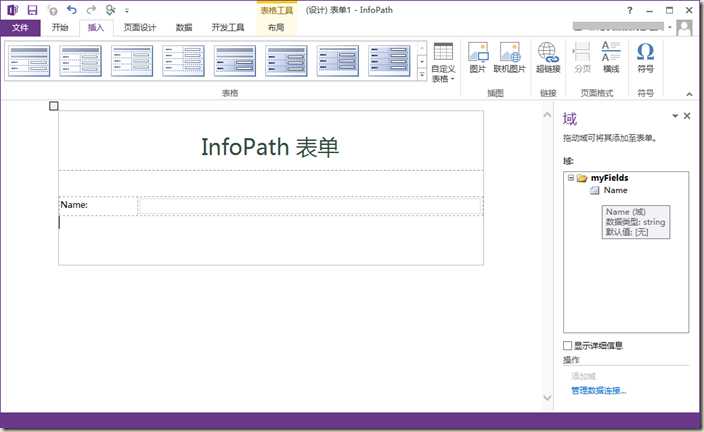
Task: Insert a picture with the 图片 button
Action: click(478, 57)
